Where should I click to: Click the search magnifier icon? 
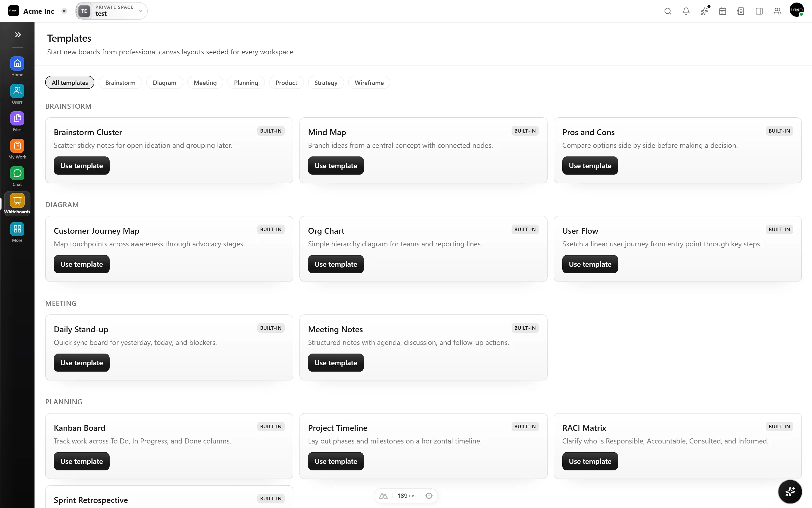click(x=668, y=11)
